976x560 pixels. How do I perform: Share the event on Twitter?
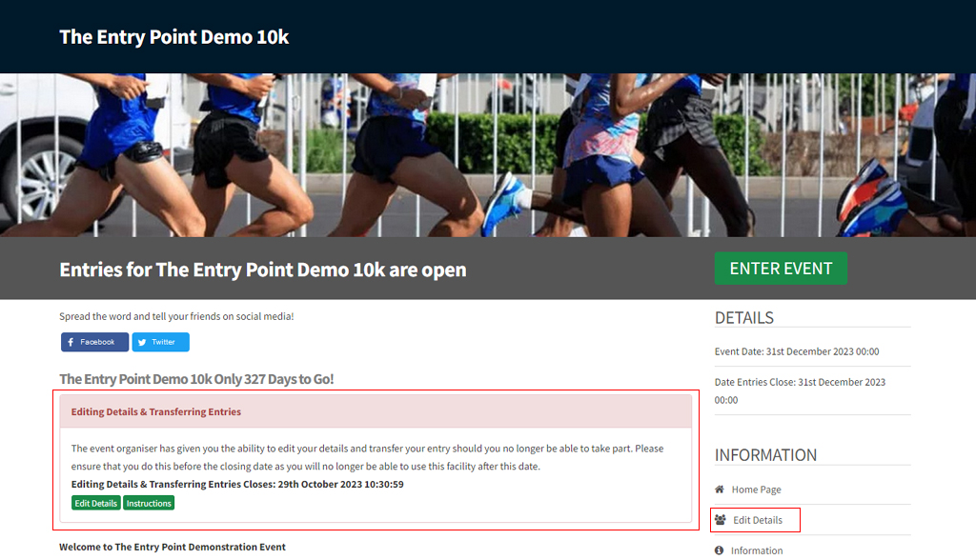[x=159, y=342]
